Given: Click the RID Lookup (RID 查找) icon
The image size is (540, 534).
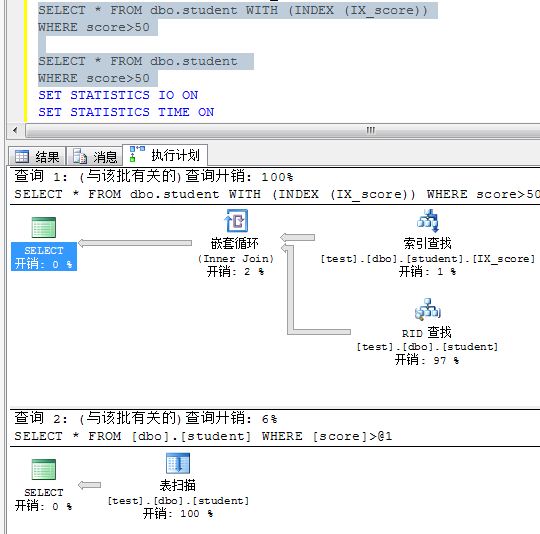Looking at the screenshot, I should (x=427, y=309).
